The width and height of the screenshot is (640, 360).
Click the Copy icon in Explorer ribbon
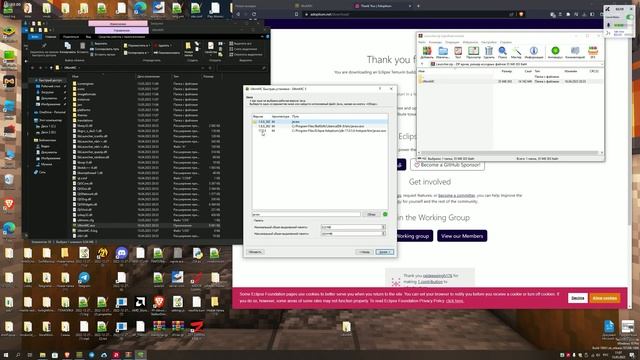[x=68, y=47]
